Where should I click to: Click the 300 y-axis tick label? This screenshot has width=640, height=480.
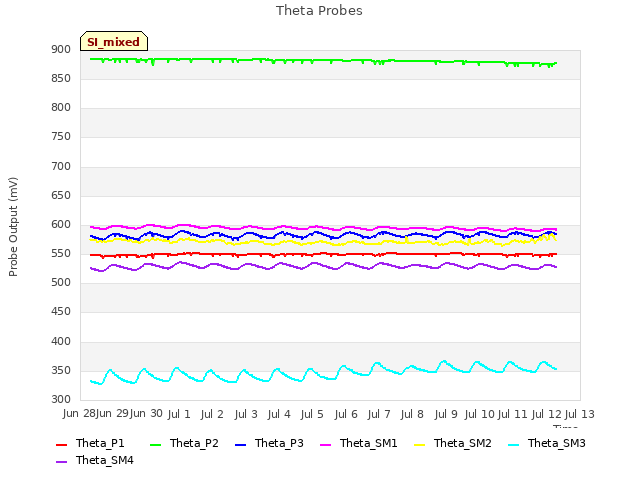click(x=61, y=399)
